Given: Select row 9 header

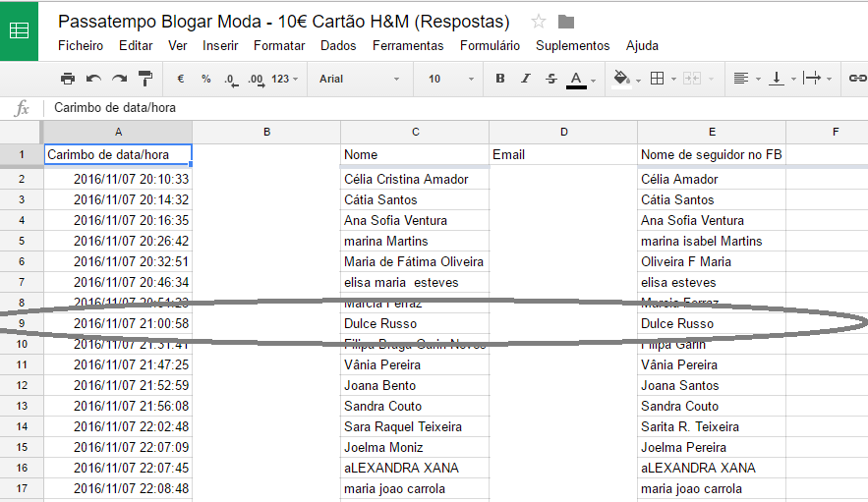Looking at the screenshot, I should 22,324.
